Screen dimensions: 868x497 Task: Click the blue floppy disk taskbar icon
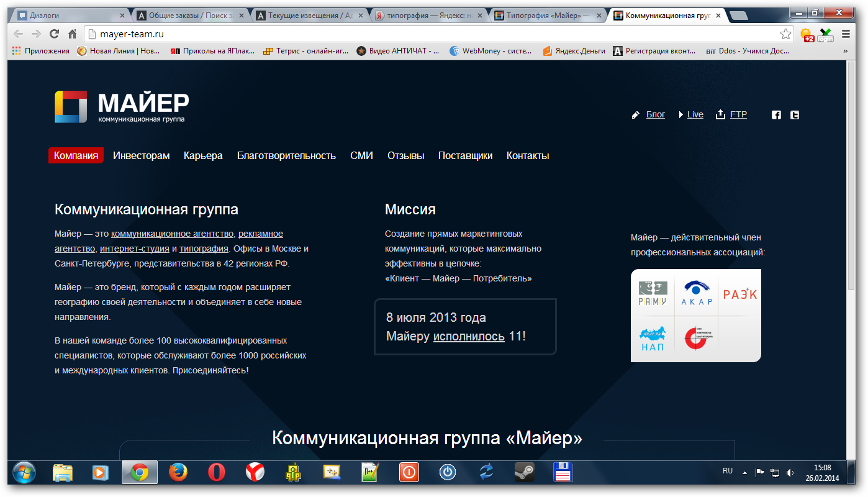(x=563, y=472)
